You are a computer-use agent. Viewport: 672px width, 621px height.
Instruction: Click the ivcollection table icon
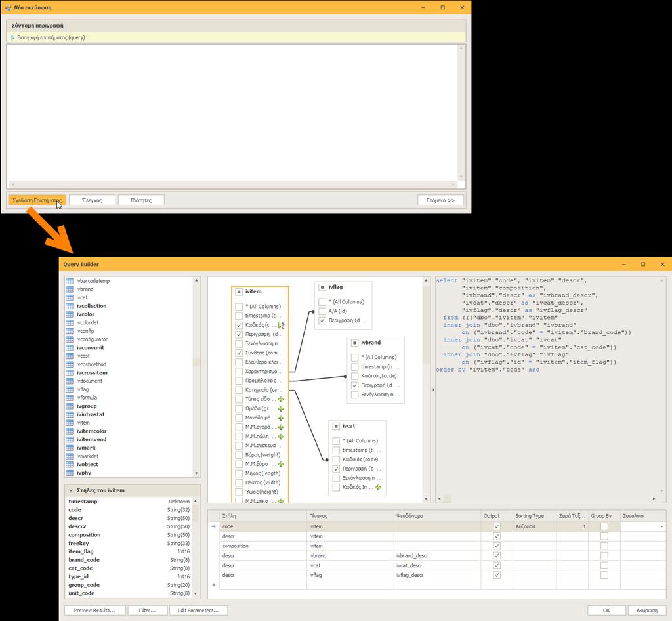[70, 306]
